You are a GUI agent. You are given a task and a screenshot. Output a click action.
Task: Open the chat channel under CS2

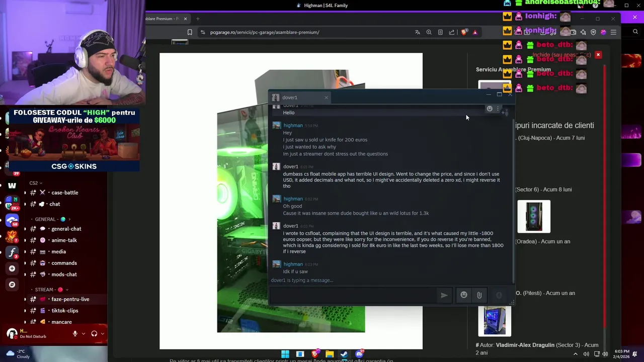[x=54, y=204]
